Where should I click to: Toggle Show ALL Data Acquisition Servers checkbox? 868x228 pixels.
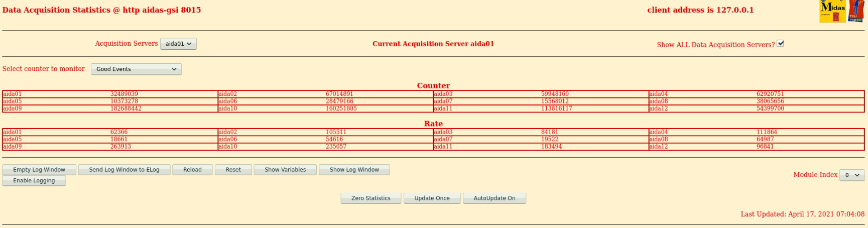pyautogui.click(x=780, y=44)
